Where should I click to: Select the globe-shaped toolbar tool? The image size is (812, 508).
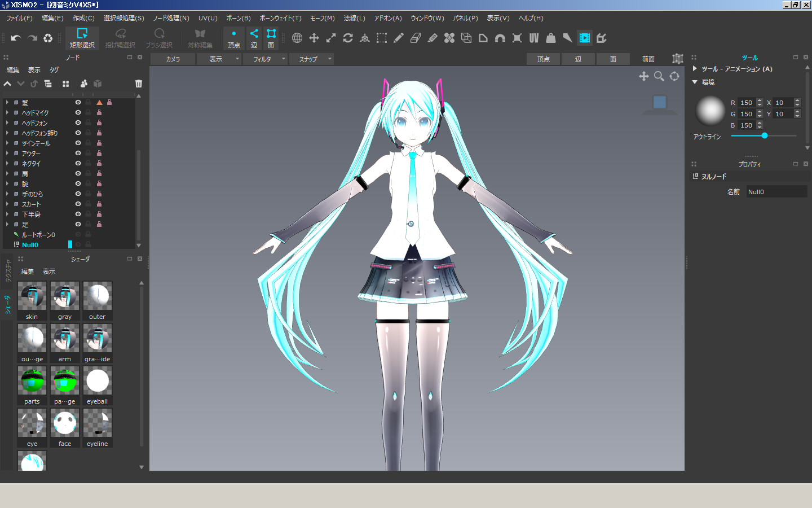[x=297, y=38]
